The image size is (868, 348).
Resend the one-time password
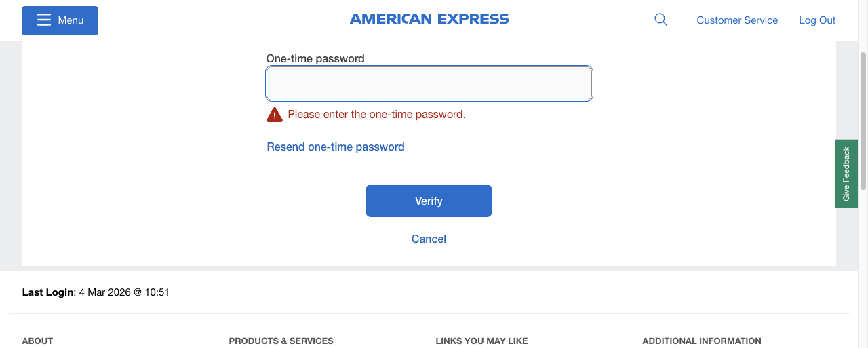(x=336, y=147)
